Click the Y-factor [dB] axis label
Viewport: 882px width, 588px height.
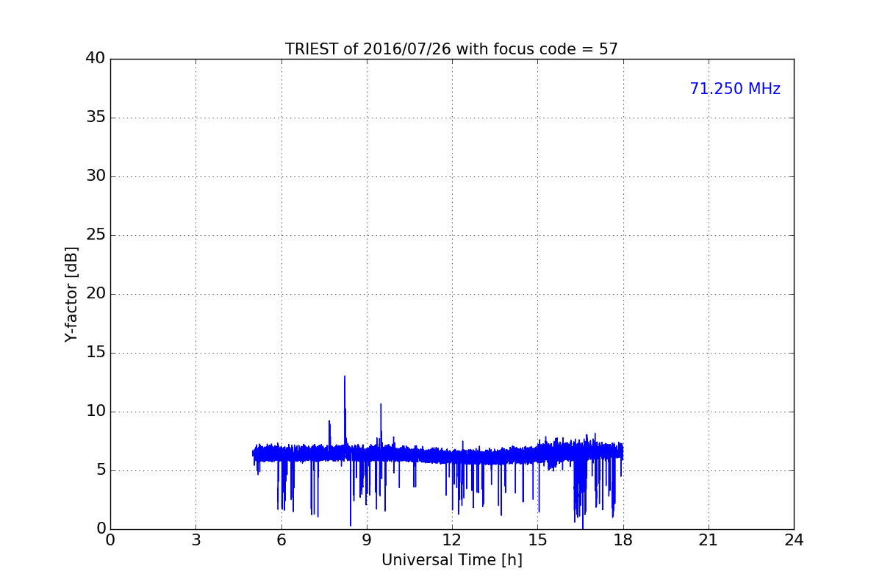pyautogui.click(x=71, y=294)
